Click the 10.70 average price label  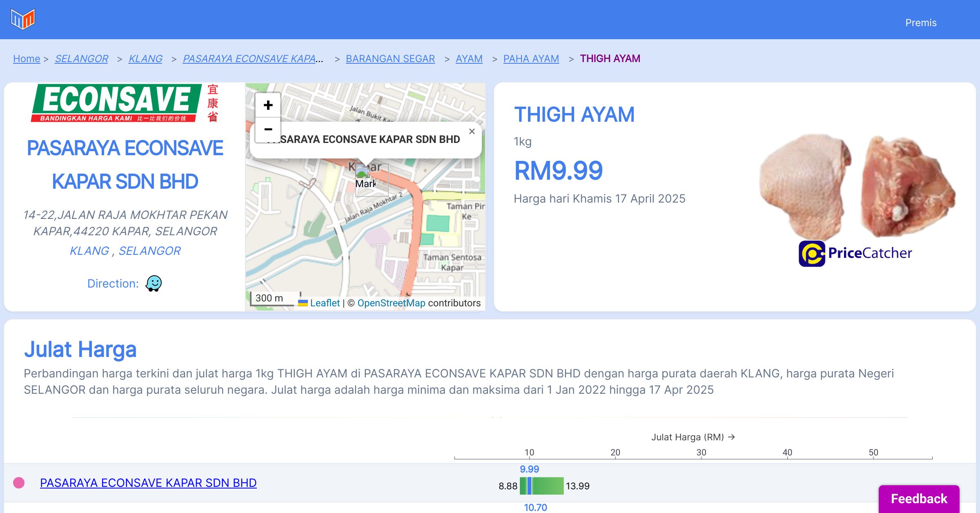pos(535,508)
